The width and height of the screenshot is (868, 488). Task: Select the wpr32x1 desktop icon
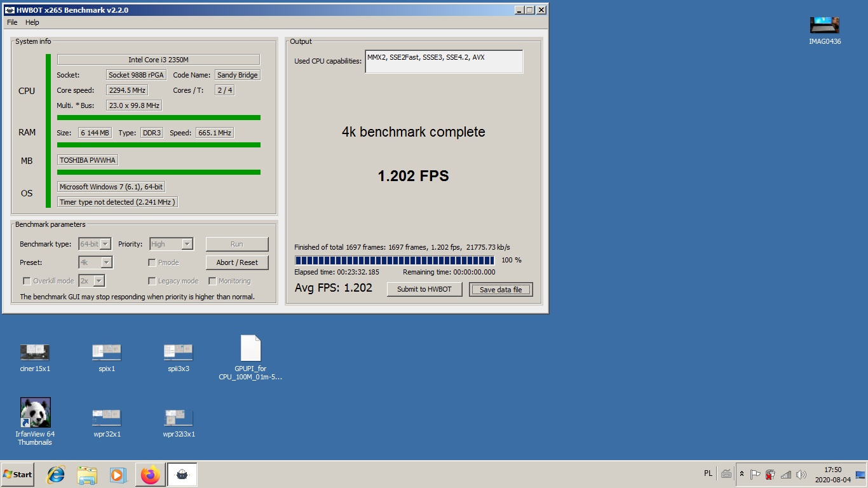click(107, 424)
